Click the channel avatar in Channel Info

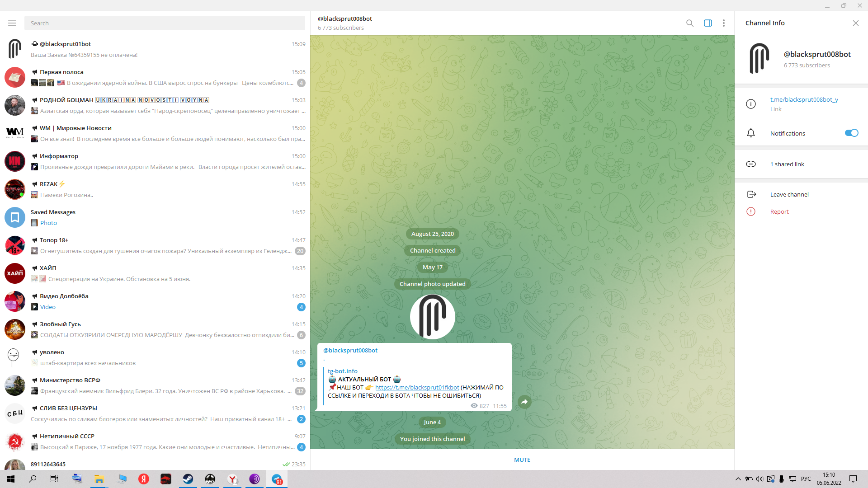[759, 59]
